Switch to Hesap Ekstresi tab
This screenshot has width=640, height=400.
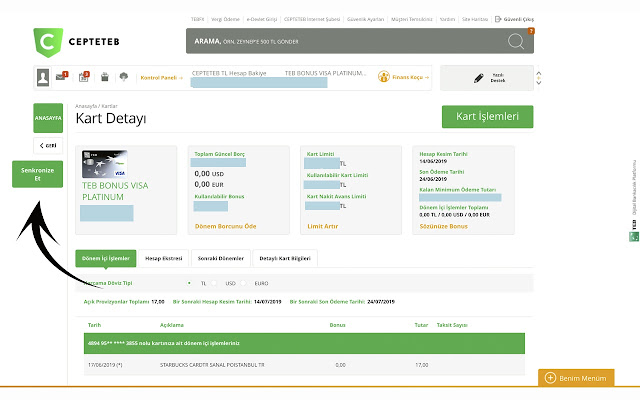(x=164, y=258)
